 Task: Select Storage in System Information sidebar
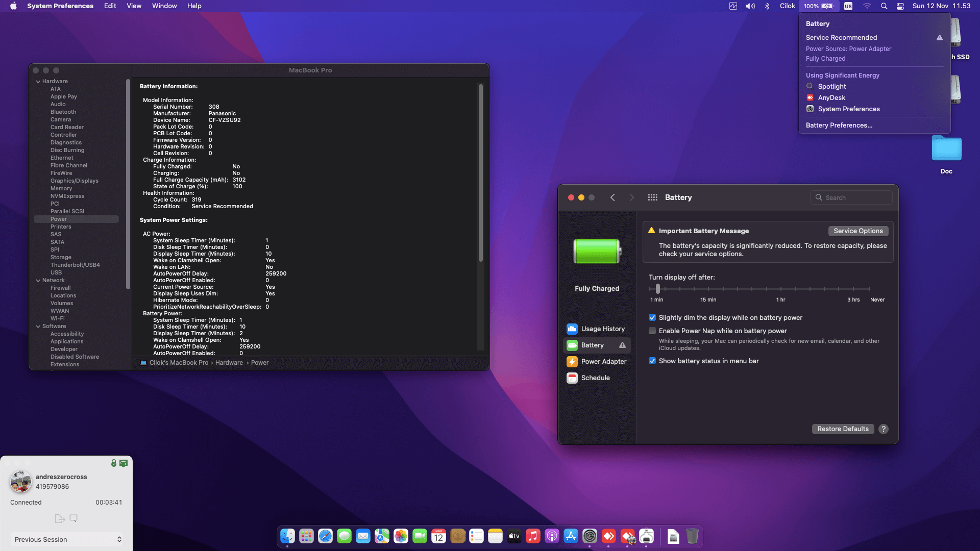click(61, 258)
